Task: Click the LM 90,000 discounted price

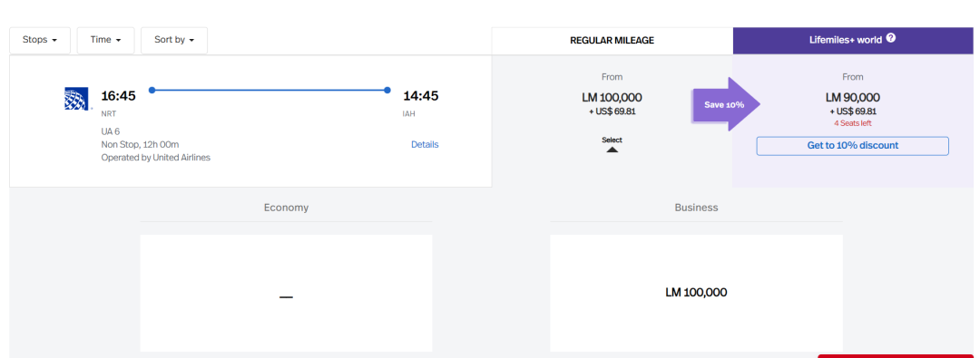Action: 852,98
